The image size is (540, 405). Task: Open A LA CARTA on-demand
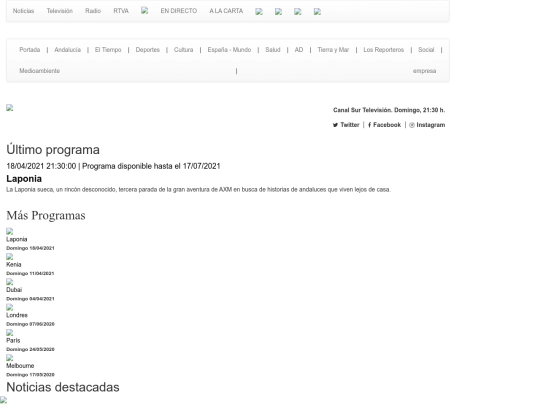(x=226, y=11)
